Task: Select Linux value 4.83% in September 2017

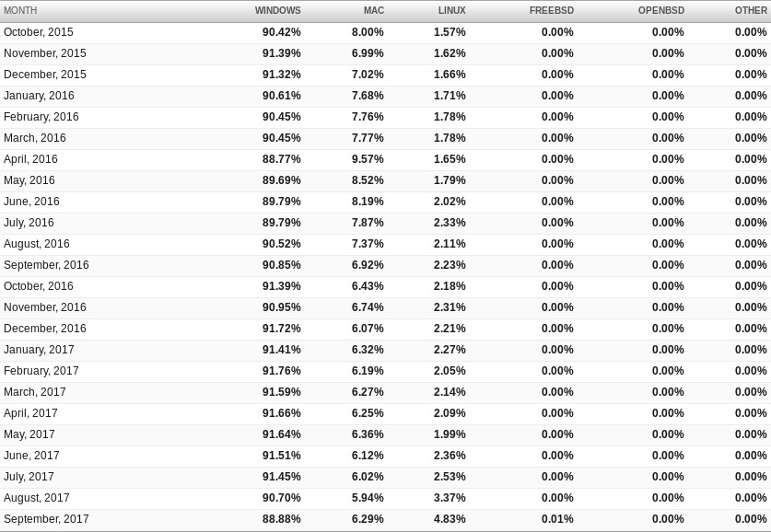Action: (450, 519)
